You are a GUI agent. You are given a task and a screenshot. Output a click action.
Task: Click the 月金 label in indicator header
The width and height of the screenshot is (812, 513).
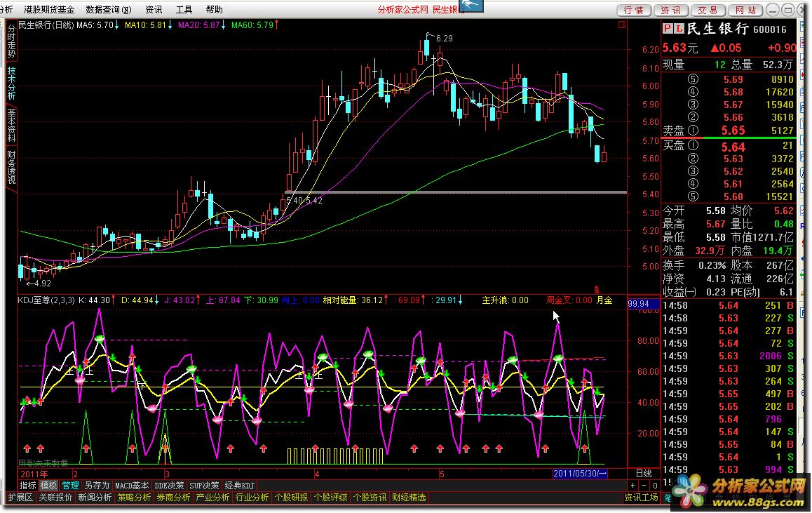pyautogui.click(x=605, y=300)
